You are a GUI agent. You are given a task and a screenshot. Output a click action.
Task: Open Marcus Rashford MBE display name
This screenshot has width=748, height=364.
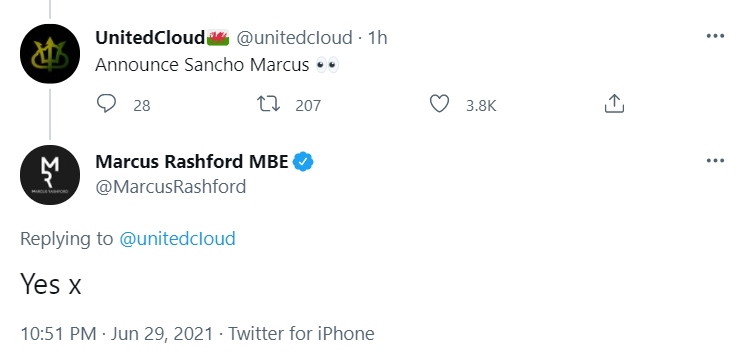pyautogui.click(x=192, y=162)
